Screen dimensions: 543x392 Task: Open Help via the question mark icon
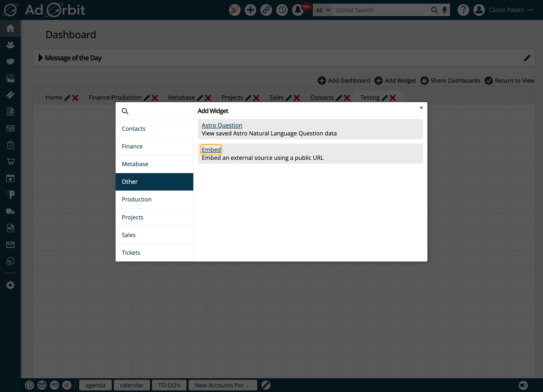pos(463,10)
